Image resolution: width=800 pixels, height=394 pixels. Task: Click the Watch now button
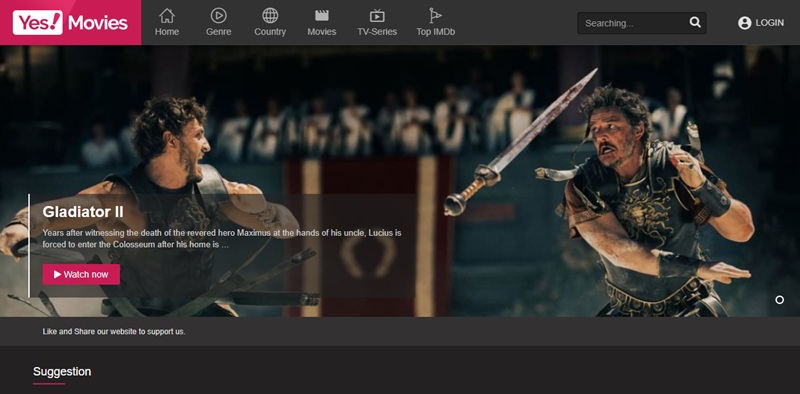81,275
